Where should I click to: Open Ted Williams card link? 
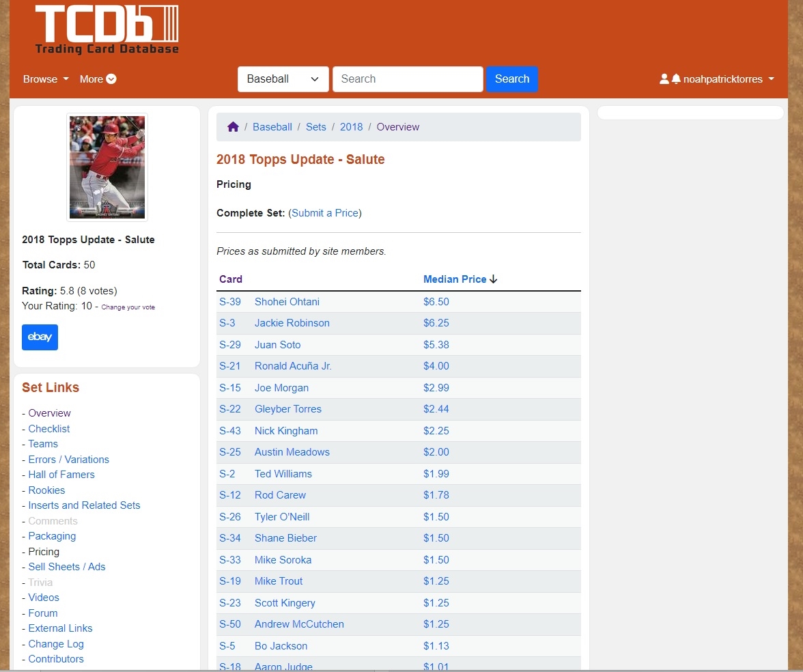pyautogui.click(x=283, y=474)
